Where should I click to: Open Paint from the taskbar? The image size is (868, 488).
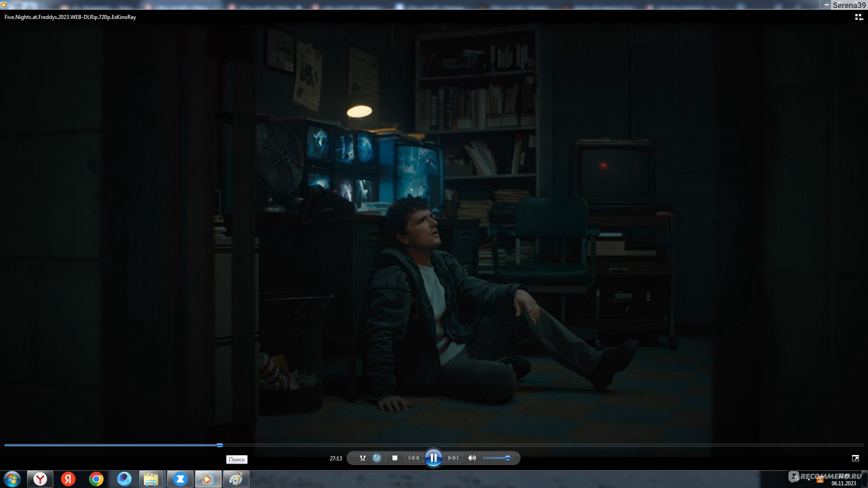(236, 479)
